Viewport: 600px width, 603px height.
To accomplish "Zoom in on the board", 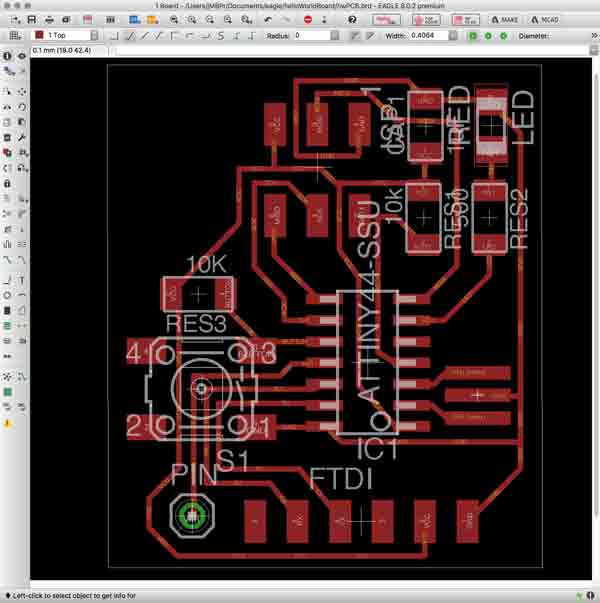I will [x=192, y=20].
